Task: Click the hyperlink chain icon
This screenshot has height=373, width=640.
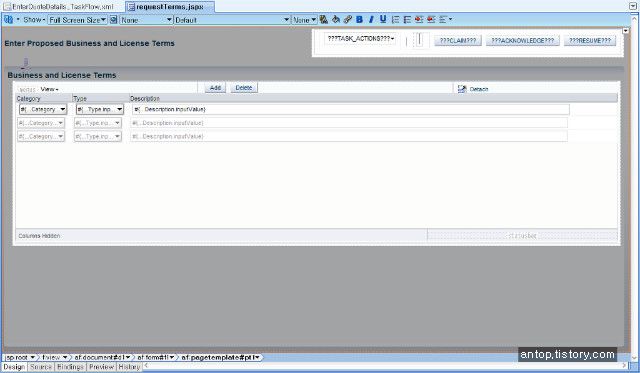Action: (x=347, y=19)
